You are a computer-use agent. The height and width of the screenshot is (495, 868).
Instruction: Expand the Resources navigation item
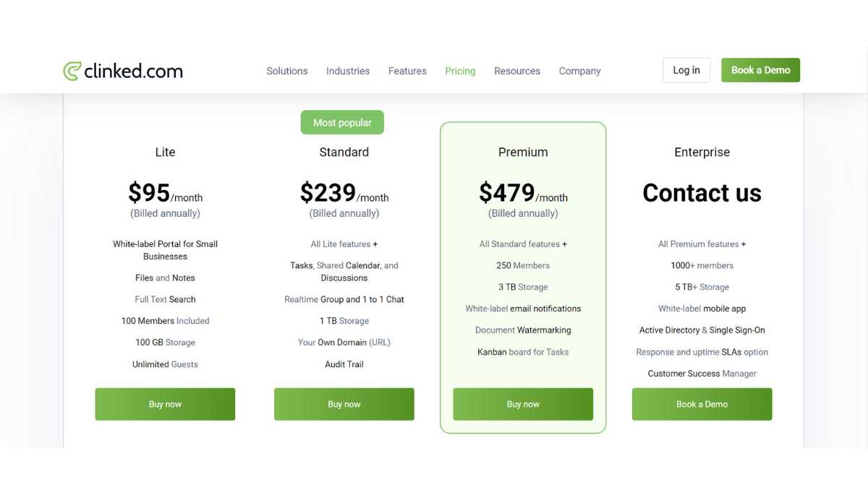[517, 71]
